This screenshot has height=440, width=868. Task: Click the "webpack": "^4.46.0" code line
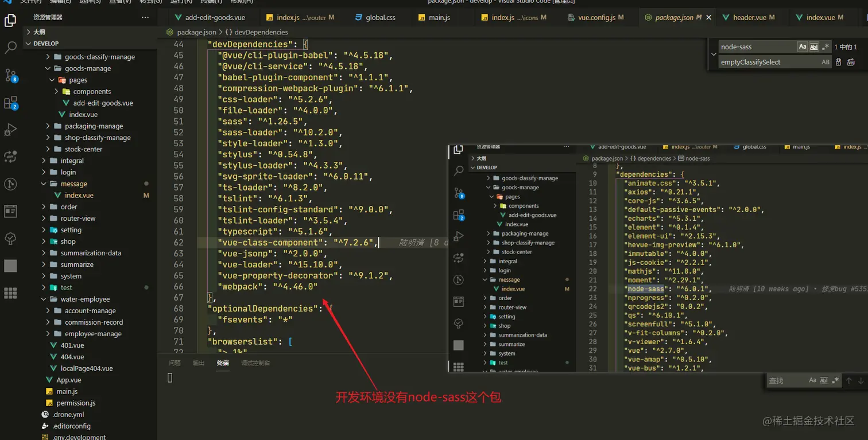[x=267, y=286]
